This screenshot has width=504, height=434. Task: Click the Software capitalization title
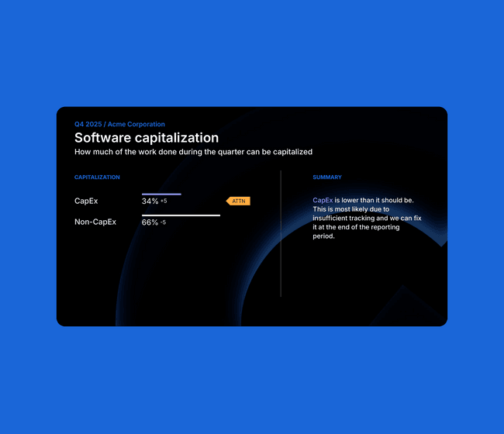[x=147, y=138]
